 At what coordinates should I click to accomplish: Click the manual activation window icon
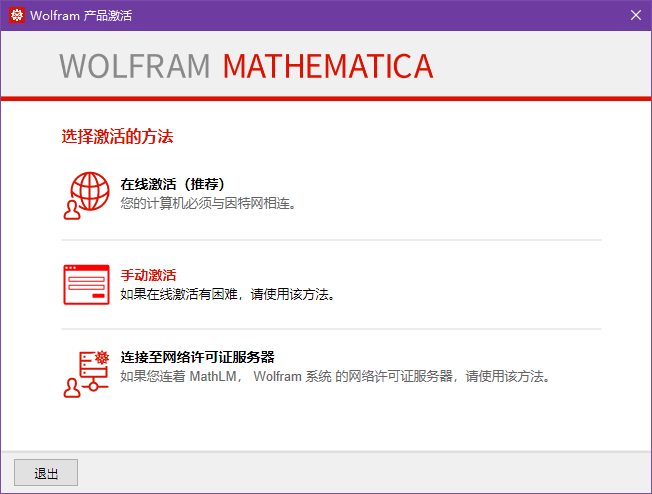pos(86,285)
